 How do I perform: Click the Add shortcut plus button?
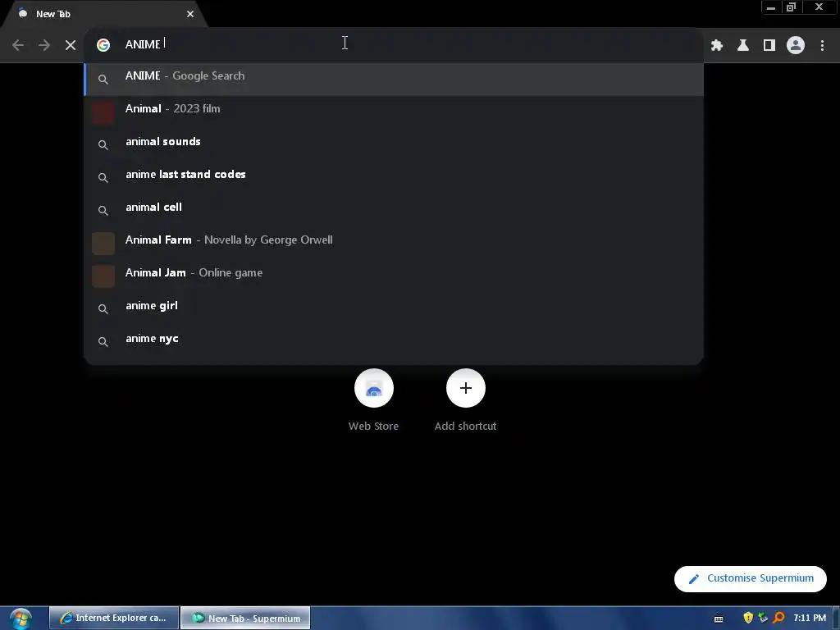pyautogui.click(x=466, y=388)
